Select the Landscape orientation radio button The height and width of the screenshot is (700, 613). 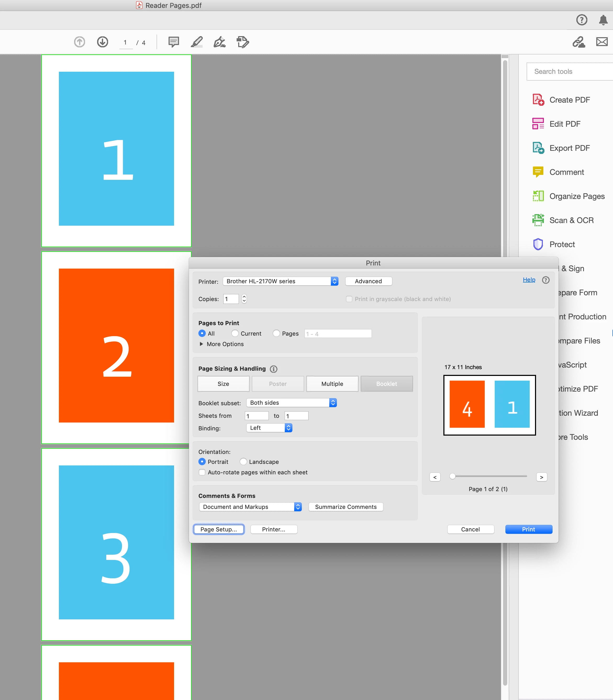tap(243, 462)
